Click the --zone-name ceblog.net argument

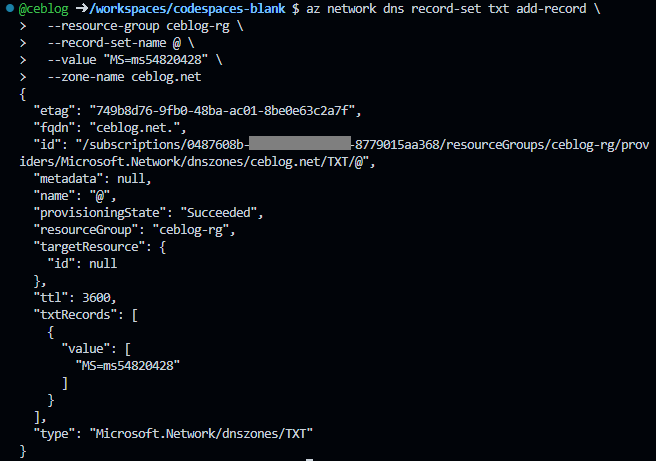[124, 77]
